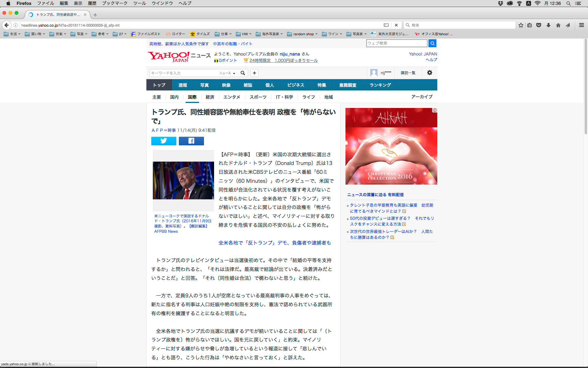The height and width of the screenshot is (368, 588).
Task: Share article on Facebook
Action: [191, 141]
